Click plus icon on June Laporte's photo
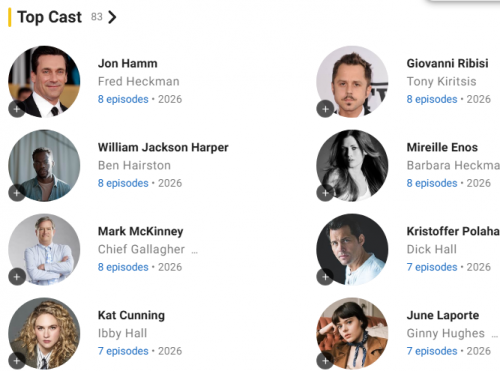This screenshot has width=500, height=371. pyautogui.click(x=325, y=361)
